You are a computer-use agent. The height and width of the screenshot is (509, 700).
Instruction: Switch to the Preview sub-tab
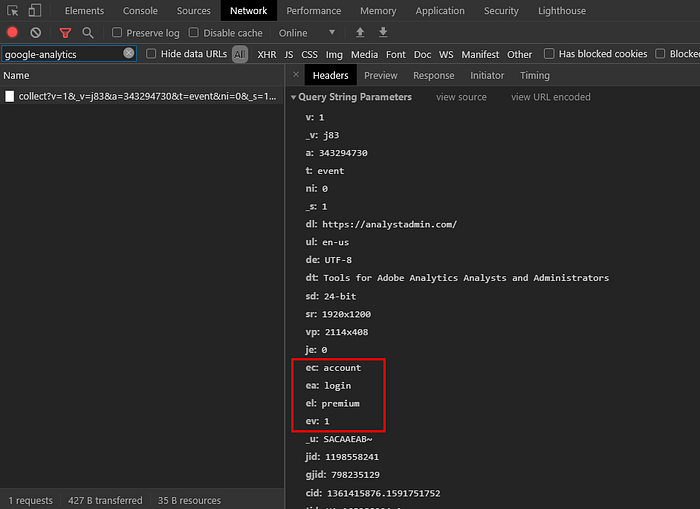(x=380, y=75)
